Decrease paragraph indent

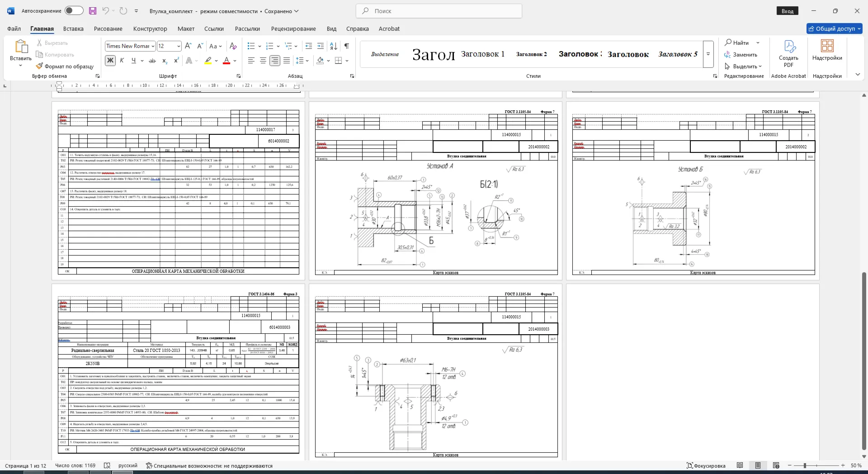(309, 46)
